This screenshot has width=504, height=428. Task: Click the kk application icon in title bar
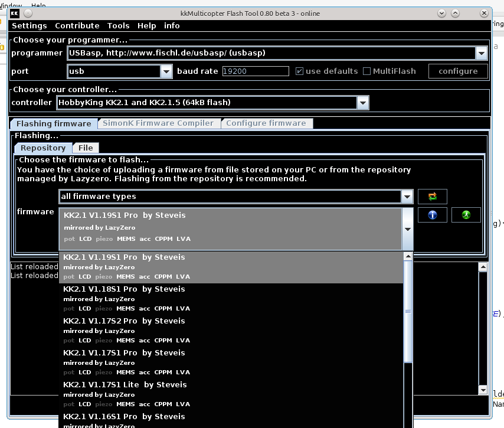[x=15, y=13]
